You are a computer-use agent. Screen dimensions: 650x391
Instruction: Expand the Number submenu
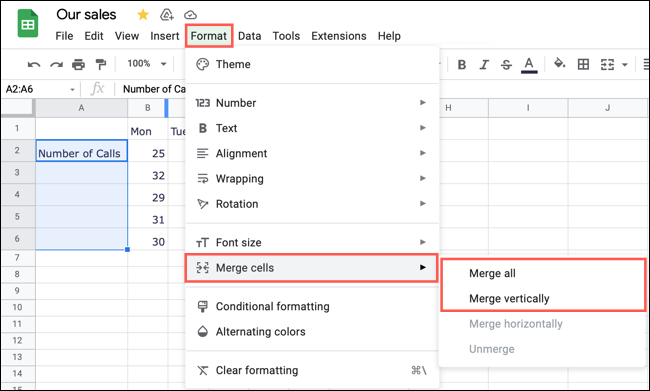[312, 103]
